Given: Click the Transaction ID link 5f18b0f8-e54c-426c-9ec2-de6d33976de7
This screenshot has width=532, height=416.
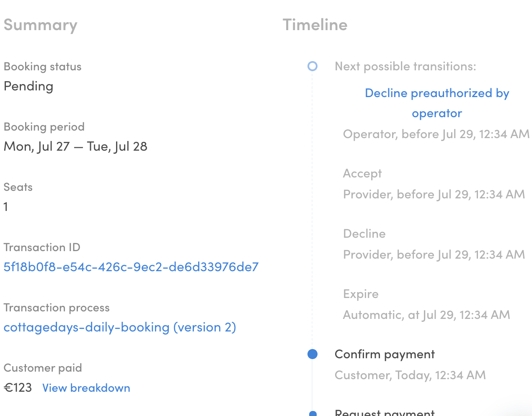Looking at the screenshot, I should click(131, 267).
